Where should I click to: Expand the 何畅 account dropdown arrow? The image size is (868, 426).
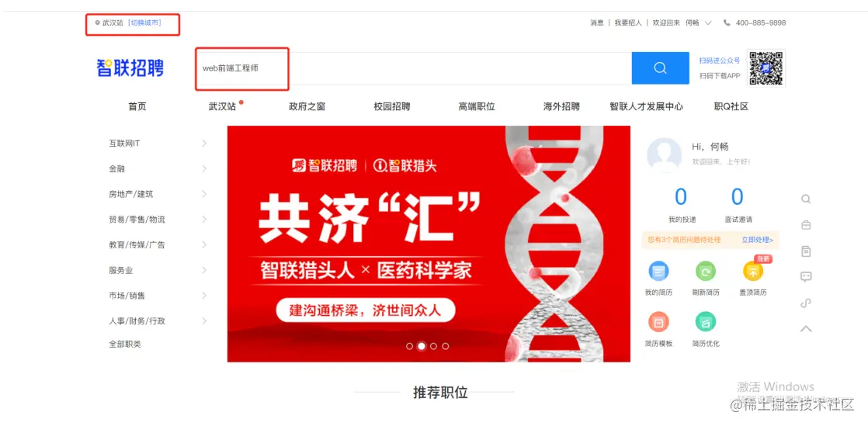(708, 23)
